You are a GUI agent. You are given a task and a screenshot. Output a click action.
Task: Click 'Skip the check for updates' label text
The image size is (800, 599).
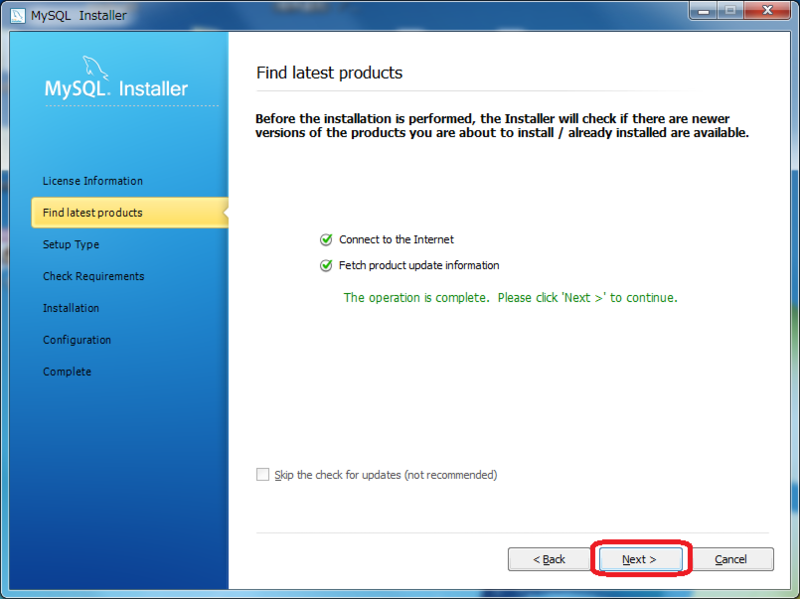pos(386,475)
